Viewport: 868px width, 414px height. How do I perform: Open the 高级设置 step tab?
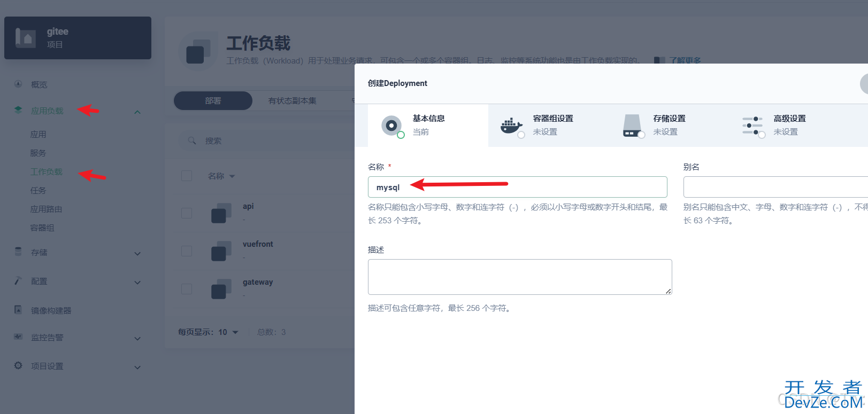pos(789,126)
